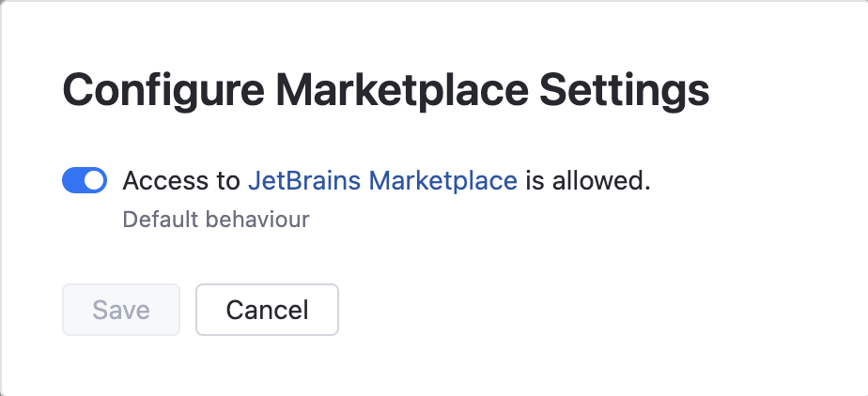Image resolution: width=868 pixels, height=396 pixels.
Task: Click the Configure Marketplace Settings heading
Action: pyautogui.click(x=385, y=93)
